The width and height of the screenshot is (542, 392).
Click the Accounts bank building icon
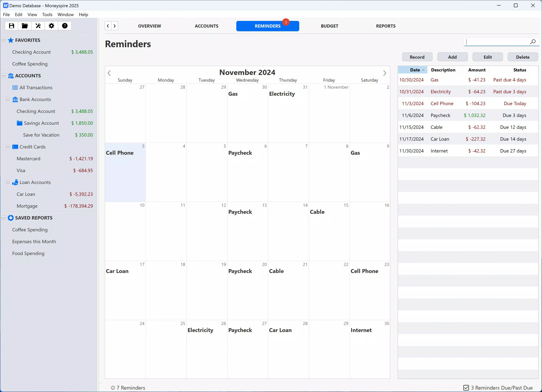11,76
